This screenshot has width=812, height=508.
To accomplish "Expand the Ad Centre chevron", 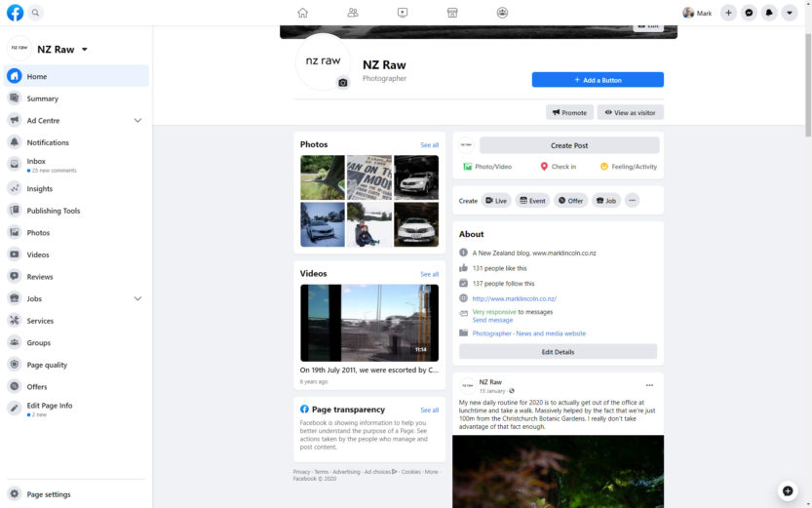I will click(137, 120).
